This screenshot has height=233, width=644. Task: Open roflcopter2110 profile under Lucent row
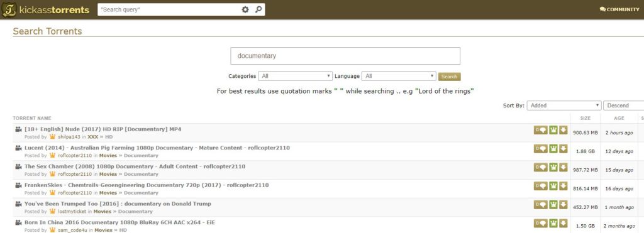coord(75,156)
